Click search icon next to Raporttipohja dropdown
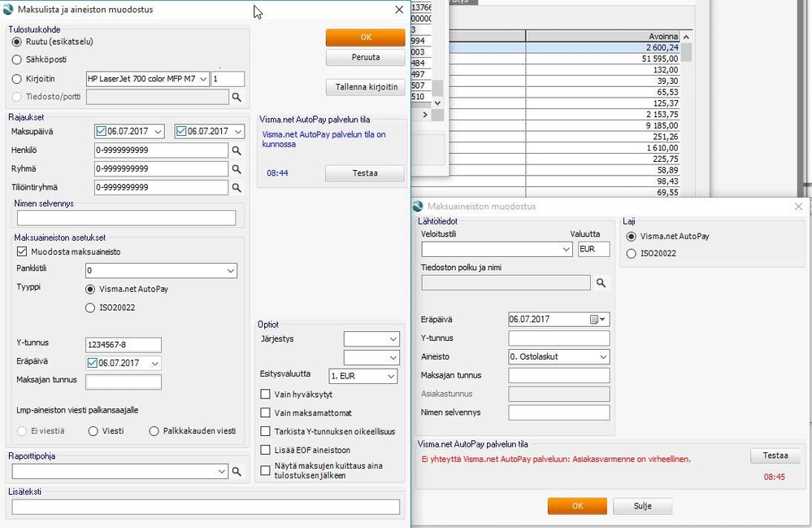This screenshot has width=812, height=528. point(237,472)
